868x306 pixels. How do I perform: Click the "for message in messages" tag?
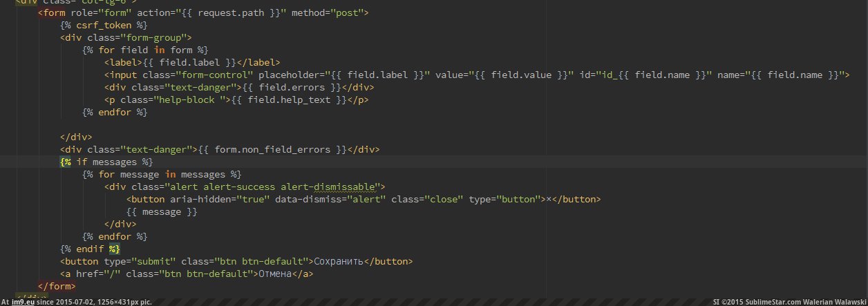162,174
